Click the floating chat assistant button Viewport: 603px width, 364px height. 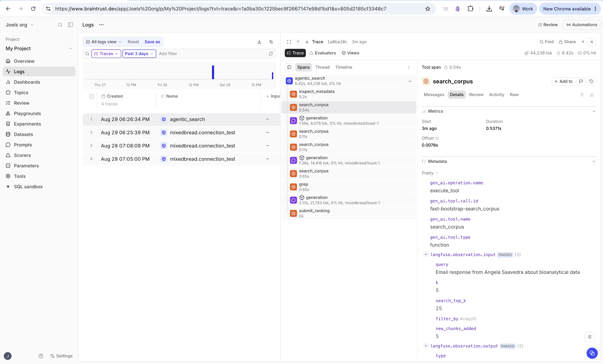(592, 353)
